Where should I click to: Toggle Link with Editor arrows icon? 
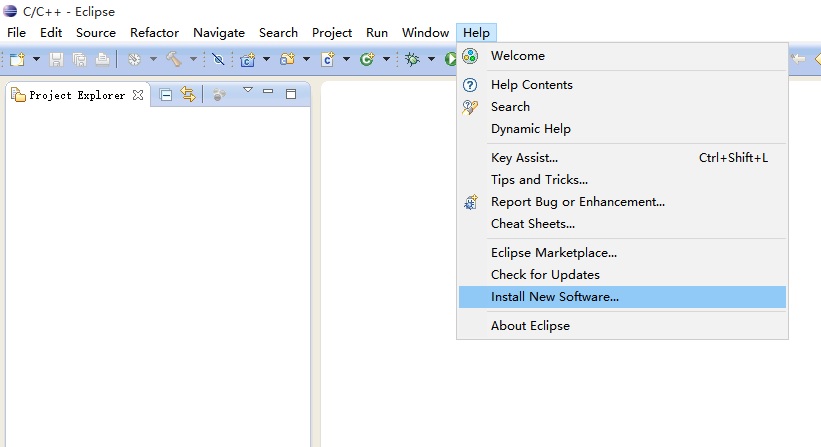click(188, 95)
